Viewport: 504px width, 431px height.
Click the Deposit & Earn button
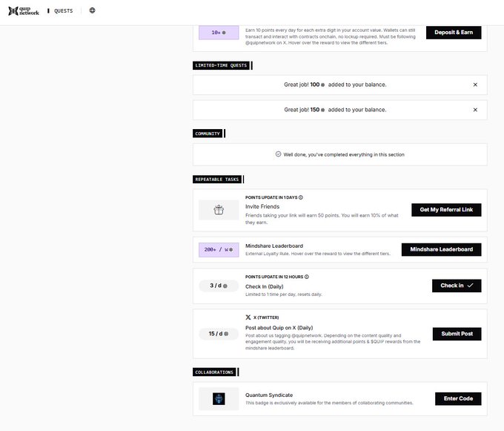(454, 33)
